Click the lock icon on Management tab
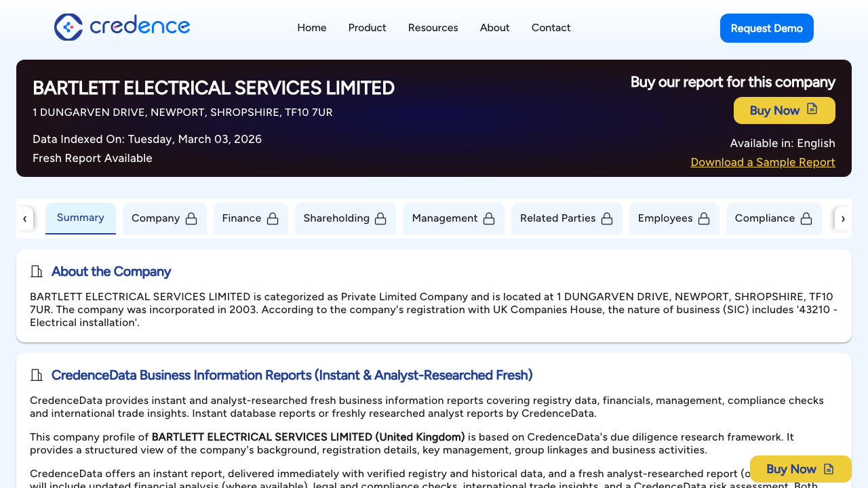 [x=489, y=218]
